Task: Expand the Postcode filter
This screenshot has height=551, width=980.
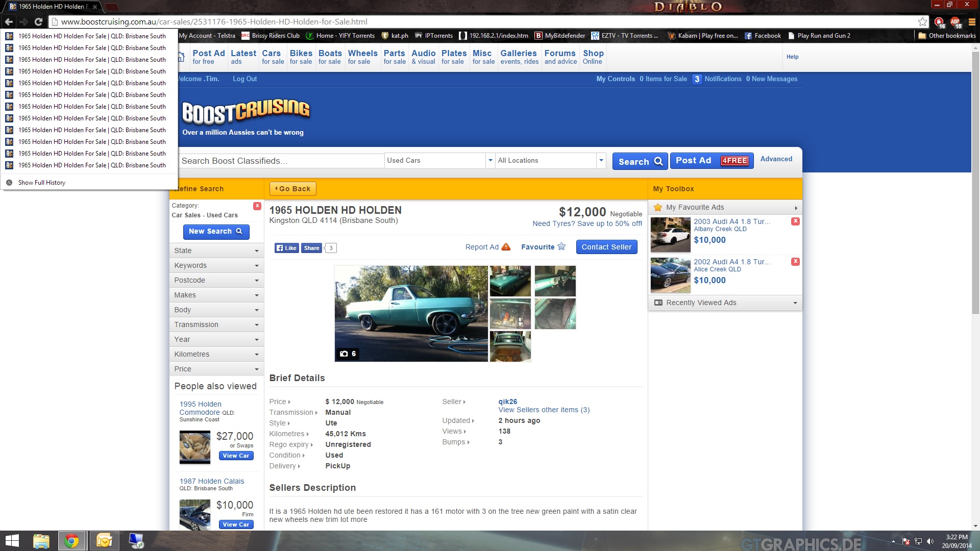Action: [x=216, y=280]
